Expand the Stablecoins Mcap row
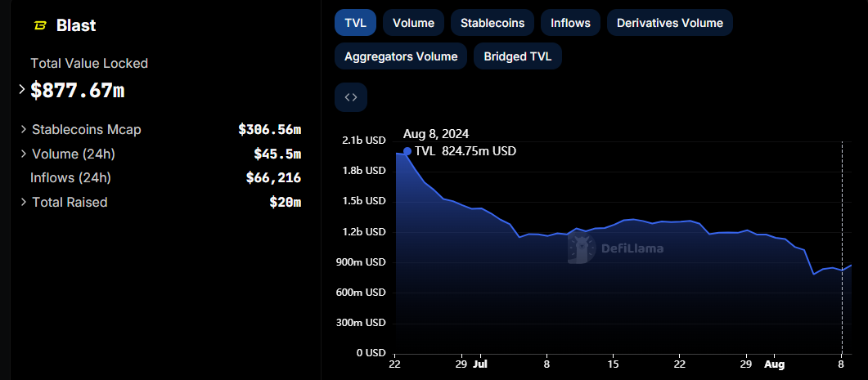This screenshot has height=380, width=868. [x=24, y=129]
